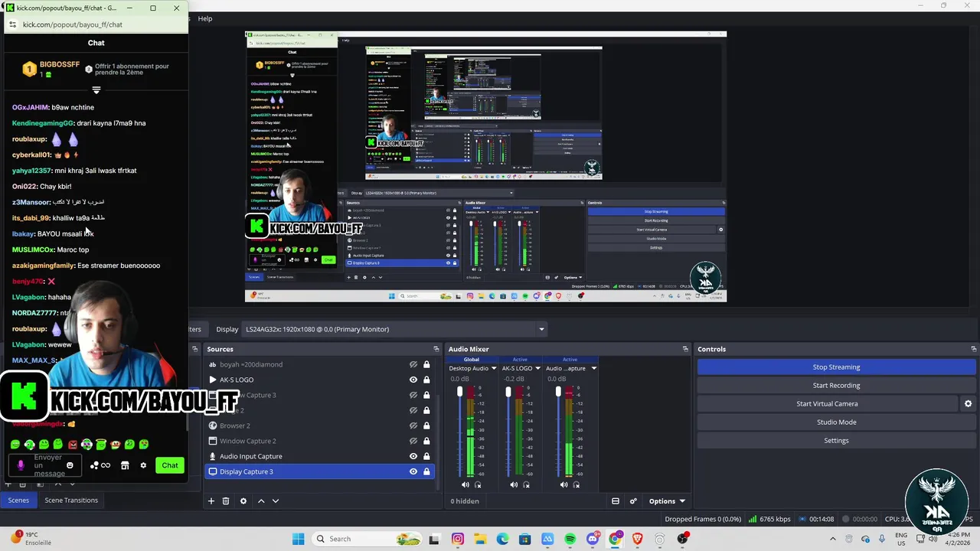Pop out the Audio Mixer dock
The image size is (980, 551).
pos(685,349)
